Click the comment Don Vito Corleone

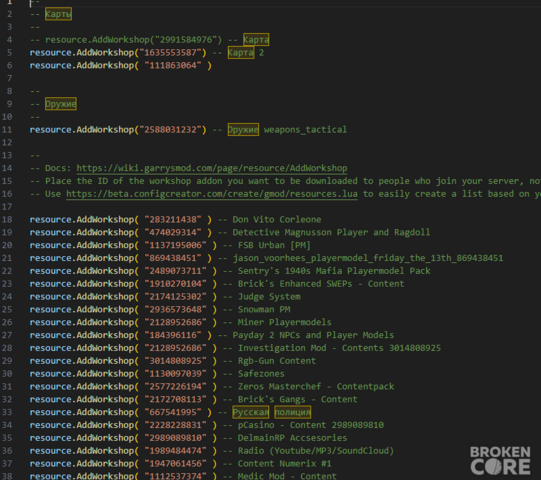[277, 220]
